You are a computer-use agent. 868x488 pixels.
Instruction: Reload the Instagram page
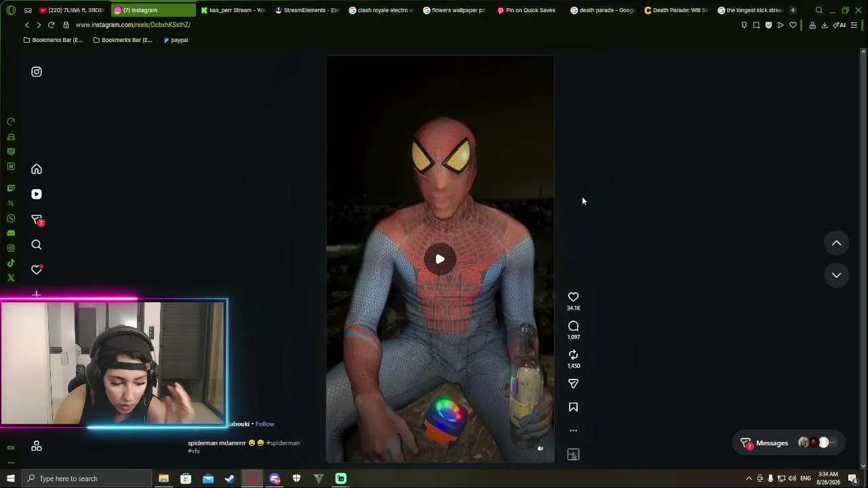[51, 25]
